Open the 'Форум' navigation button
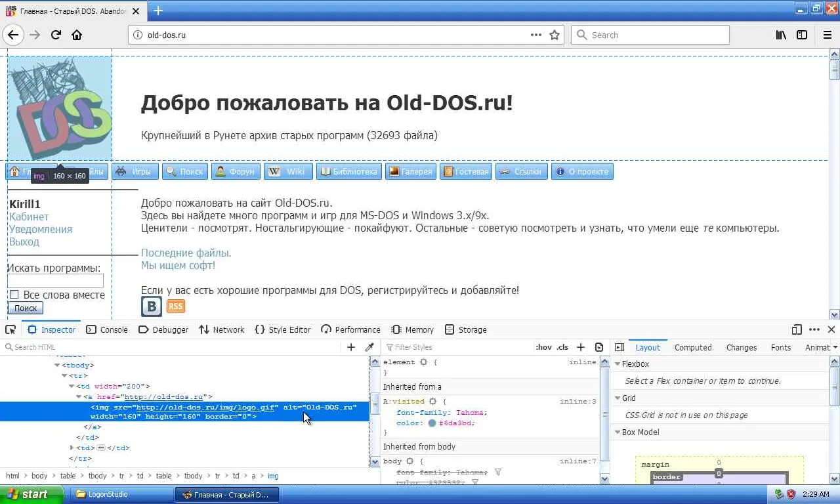The height and width of the screenshot is (504, 840). [x=236, y=172]
